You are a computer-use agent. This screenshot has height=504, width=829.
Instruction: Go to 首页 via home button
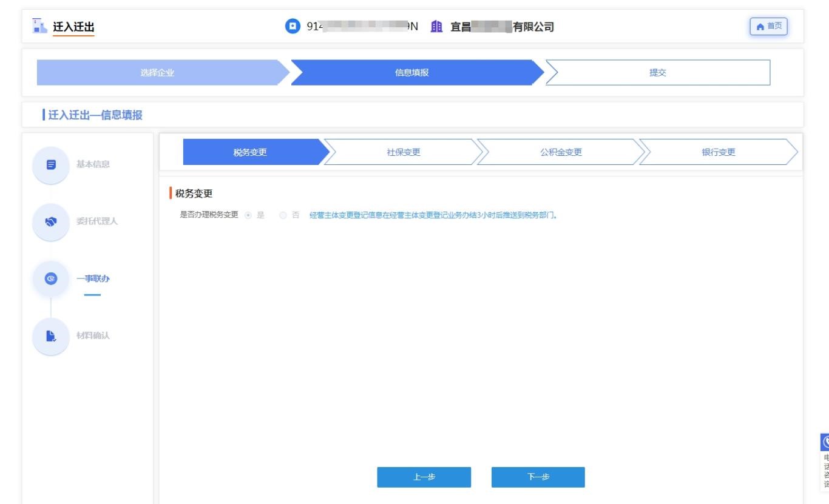(769, 26)
